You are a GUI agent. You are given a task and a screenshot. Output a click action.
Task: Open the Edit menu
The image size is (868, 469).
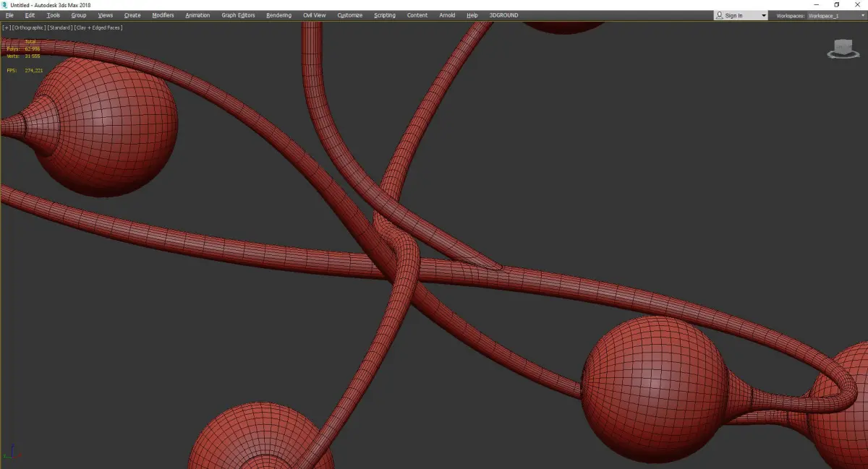click(30, 15)
